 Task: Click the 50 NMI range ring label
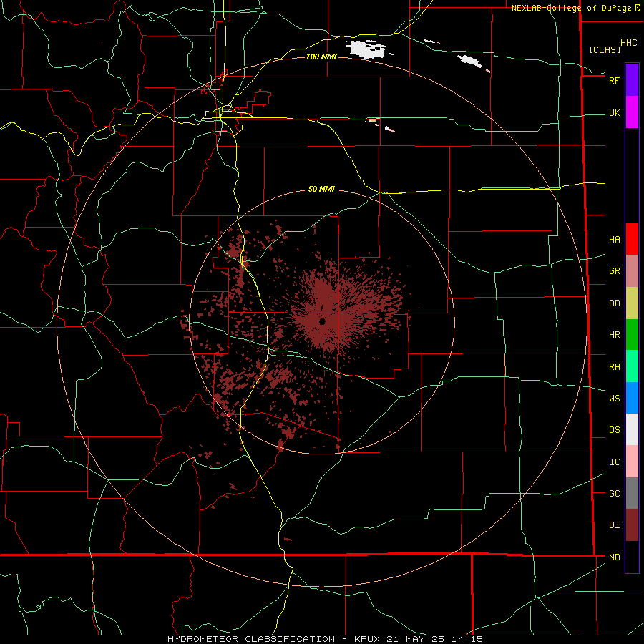pyautogui.click(x=321, y=189)
